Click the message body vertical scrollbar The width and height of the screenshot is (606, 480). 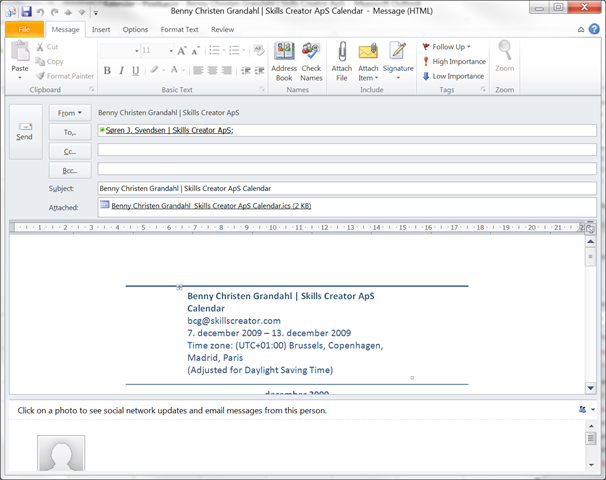591,315
